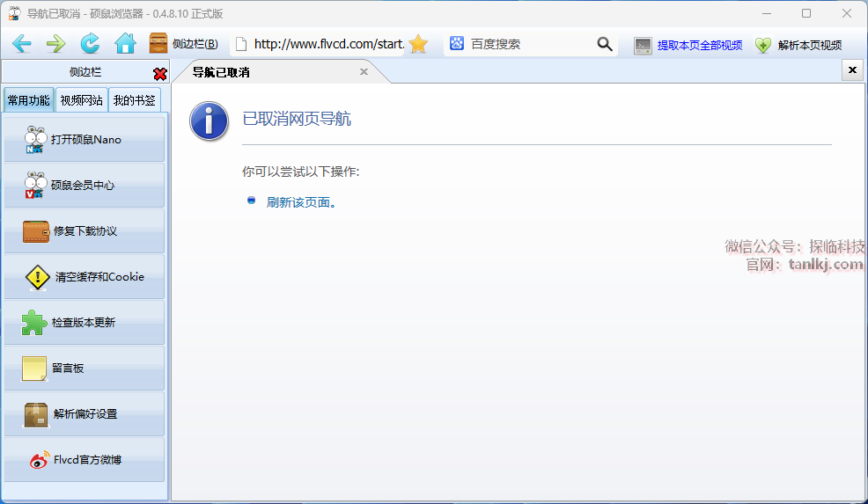Viewport: 868px width, 504px height.
Task: Click the magnifier search icon
Action: 605,44
